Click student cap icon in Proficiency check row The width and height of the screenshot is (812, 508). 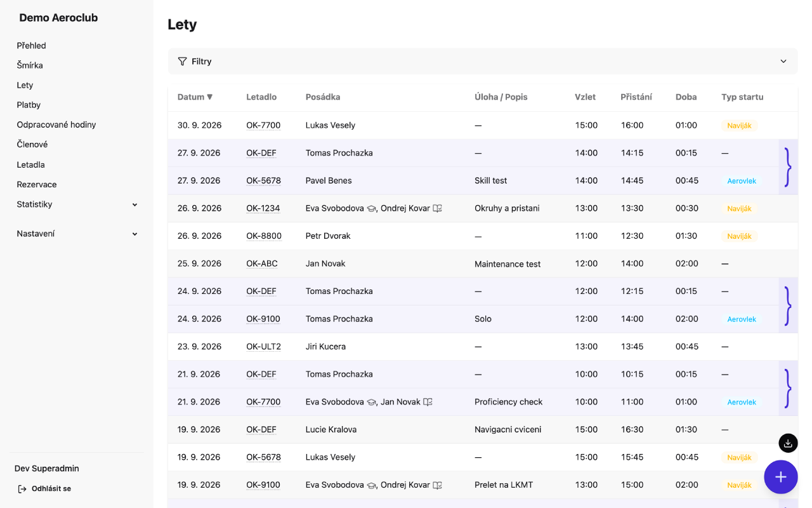pos(371,402)
